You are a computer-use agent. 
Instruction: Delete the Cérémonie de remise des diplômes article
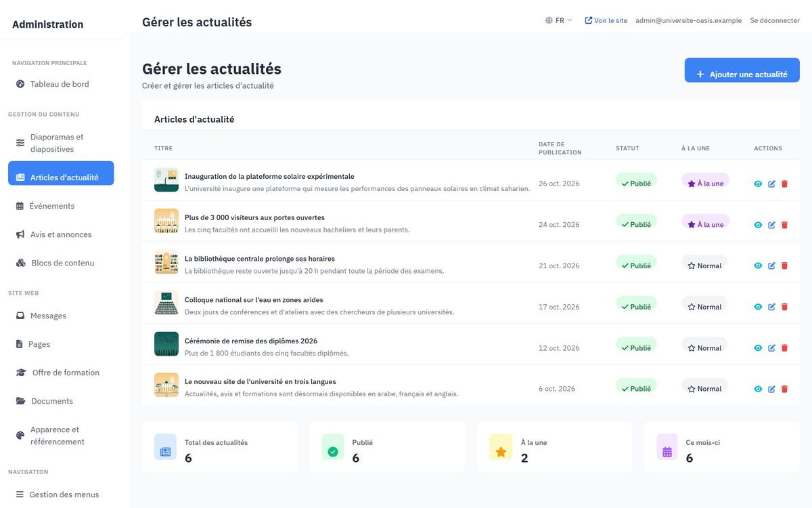click(784, 348)
